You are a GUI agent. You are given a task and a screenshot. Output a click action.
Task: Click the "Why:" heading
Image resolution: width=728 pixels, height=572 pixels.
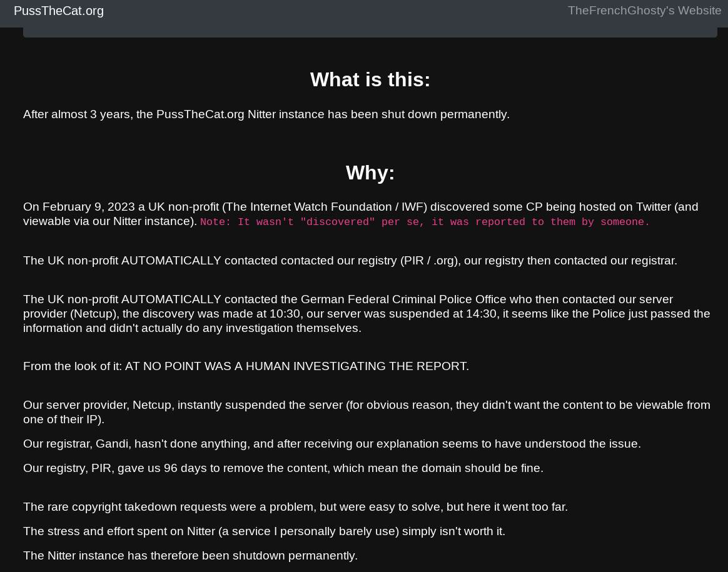pyautogui.click(x=370, y=173)
